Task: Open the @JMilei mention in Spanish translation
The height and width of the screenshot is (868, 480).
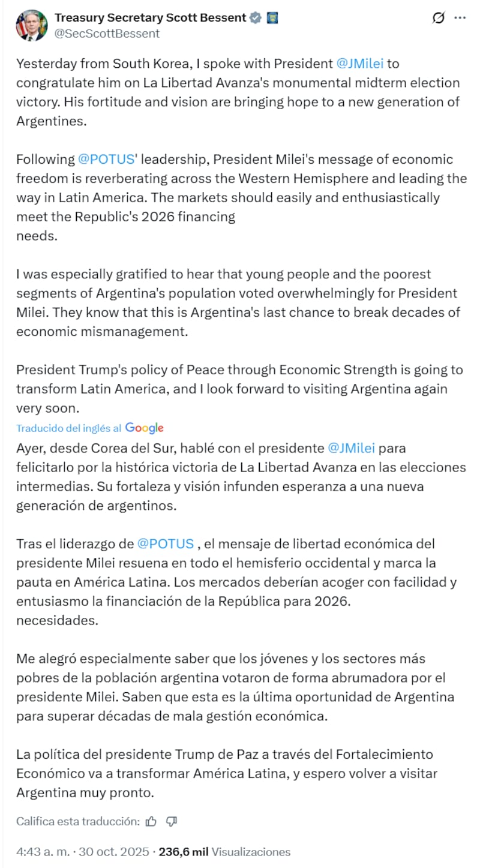Action: 352,447
